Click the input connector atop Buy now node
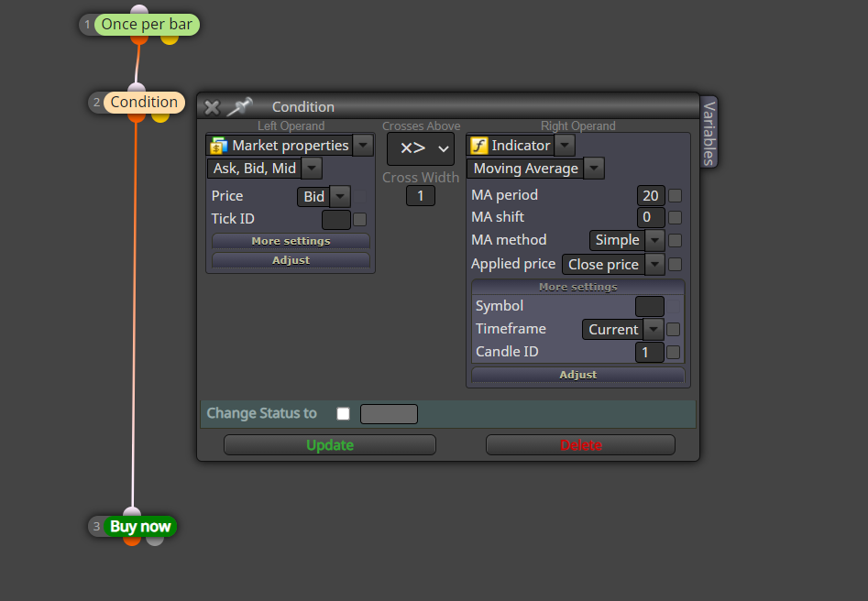Viewport: 868px width, 601px height. point(132,511)
